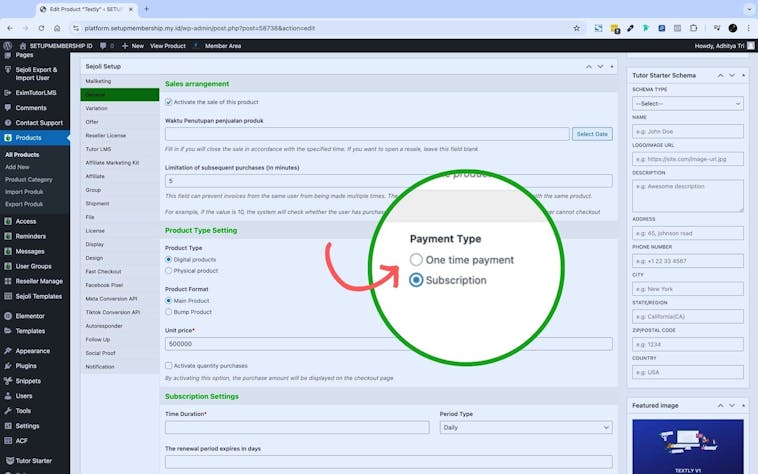
Task: Click View Product in the admin bar
Action: click(x=168, y=46)
